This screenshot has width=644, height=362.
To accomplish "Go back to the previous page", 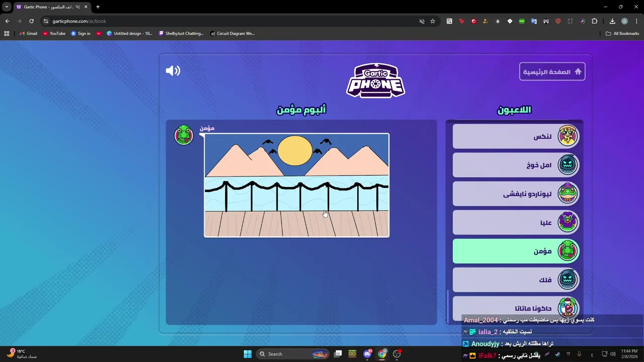I will point(7,21).
